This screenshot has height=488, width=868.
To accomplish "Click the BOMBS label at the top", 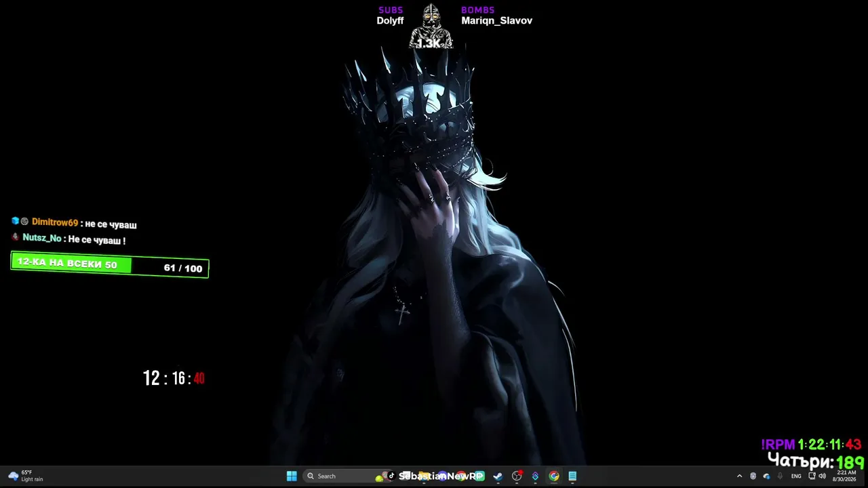I will tap(478, 10).
